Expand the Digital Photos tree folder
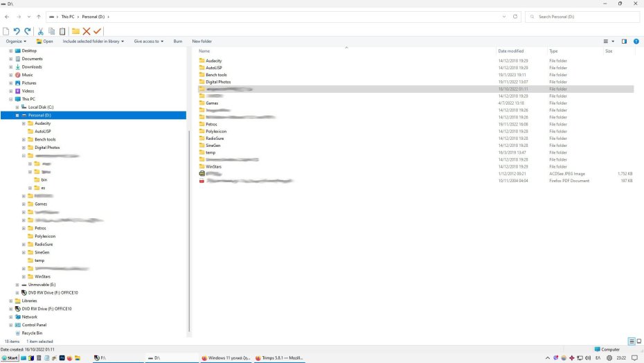Viewport: 644px width, 363px height. pos(24,148)
